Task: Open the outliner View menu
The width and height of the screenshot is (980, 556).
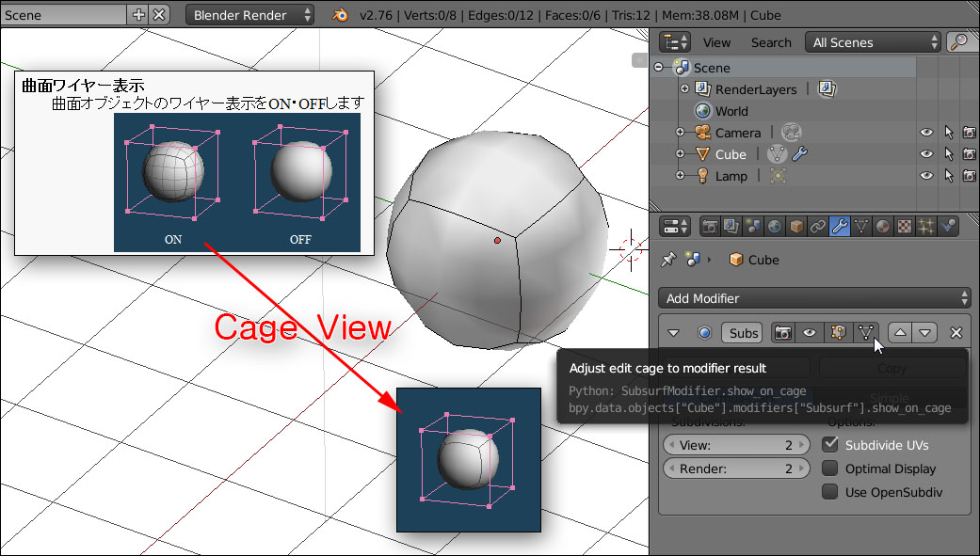Action: click(716, 42)
